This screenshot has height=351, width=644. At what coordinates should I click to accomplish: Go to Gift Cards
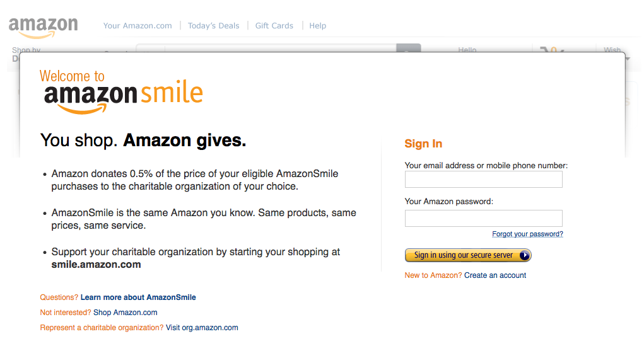(274, 25)
